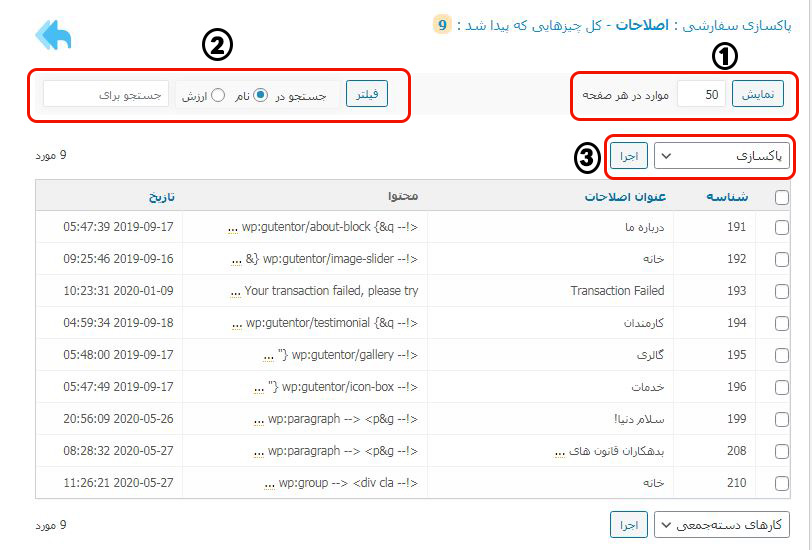Open the کارهای دسته‌جمعی dropdown at bottom

722,525
